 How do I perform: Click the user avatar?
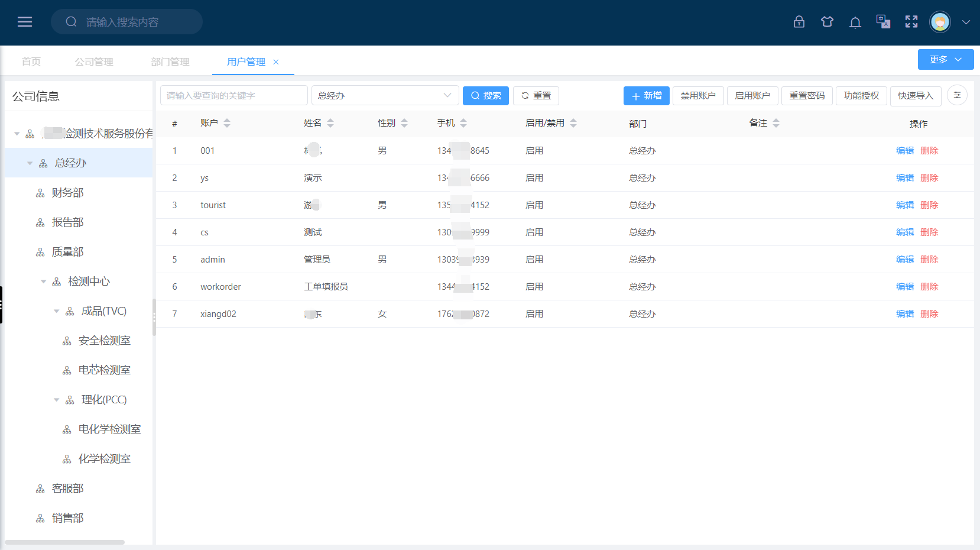tap(940, 22)
